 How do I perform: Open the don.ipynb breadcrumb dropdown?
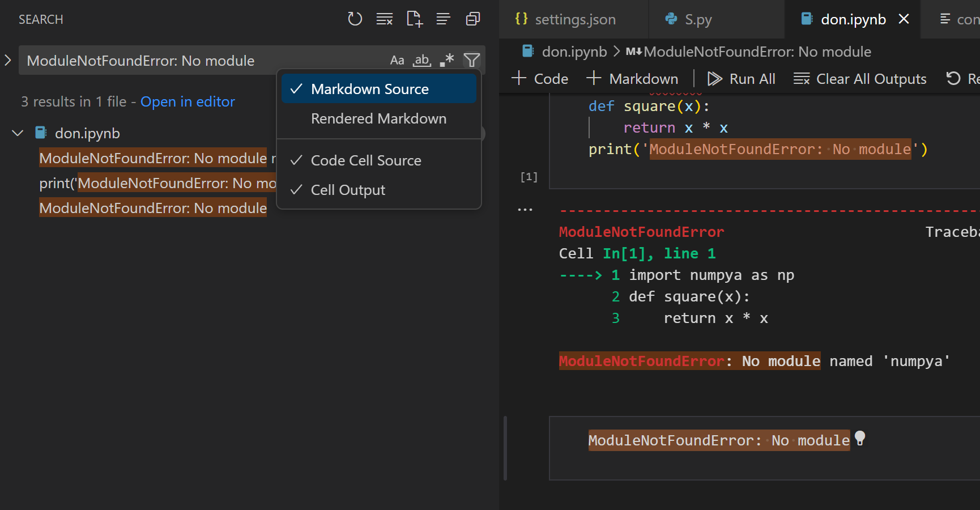pos(576,52)
